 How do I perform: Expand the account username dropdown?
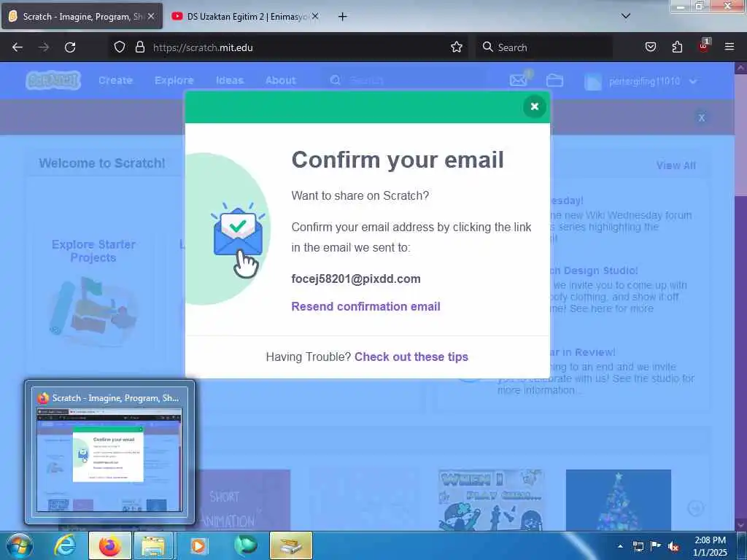tap(641, 81)
